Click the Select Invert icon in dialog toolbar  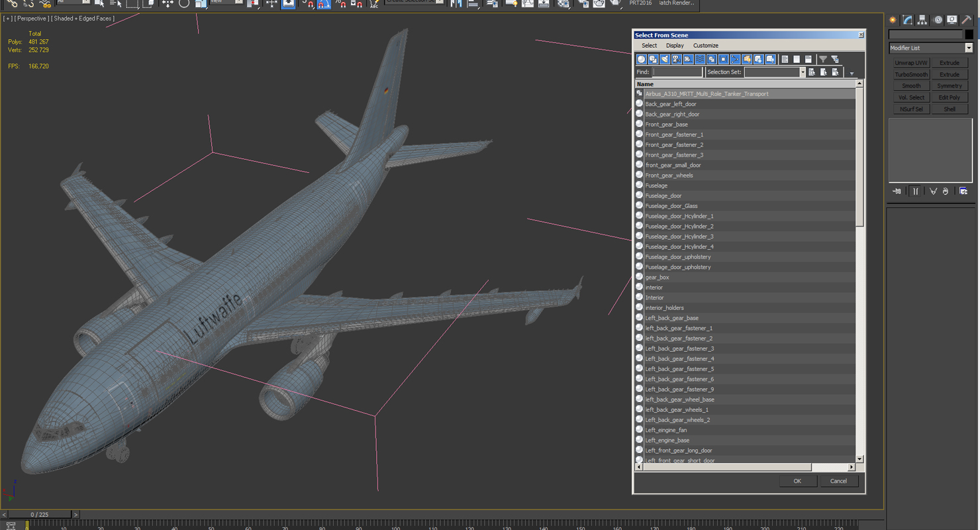(x=808, y=59)
